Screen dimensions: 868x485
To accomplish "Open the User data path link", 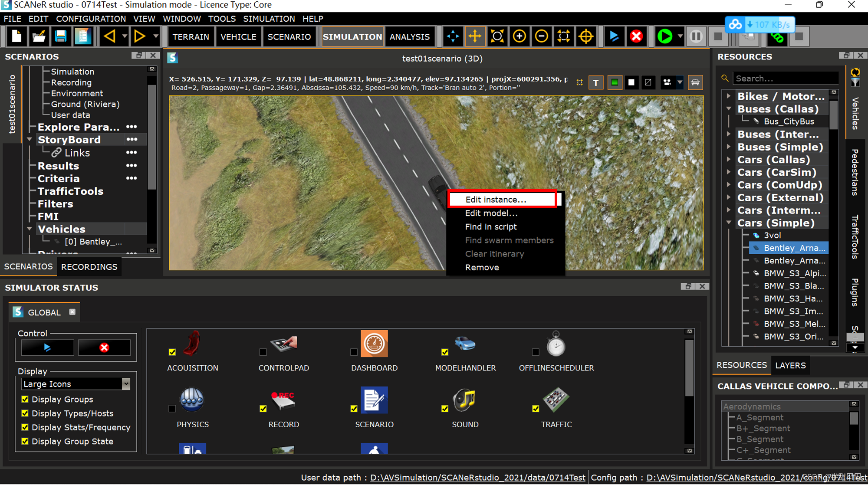I will point(477,477).
